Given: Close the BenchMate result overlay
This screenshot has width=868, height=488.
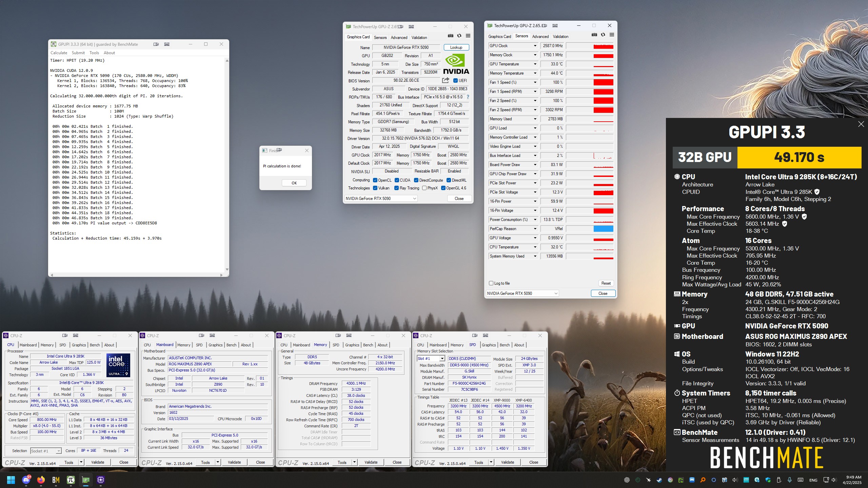Looking at the screenshot, I should click(861, 124).
